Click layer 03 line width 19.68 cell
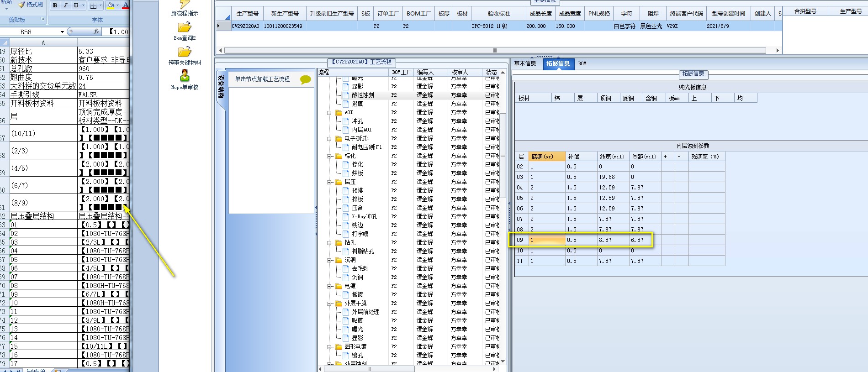This screenshot has height=372, width=868. coord(613,177)
